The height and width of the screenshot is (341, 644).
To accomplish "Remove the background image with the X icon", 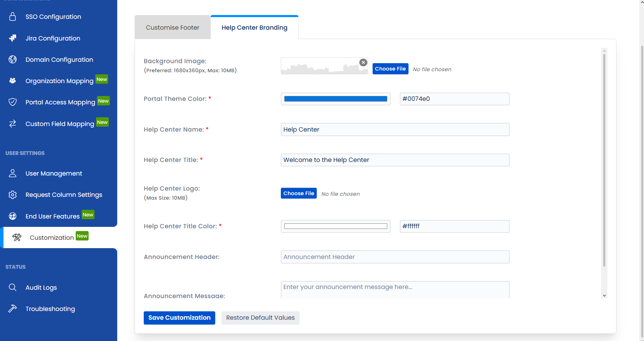I will [363, 62].
